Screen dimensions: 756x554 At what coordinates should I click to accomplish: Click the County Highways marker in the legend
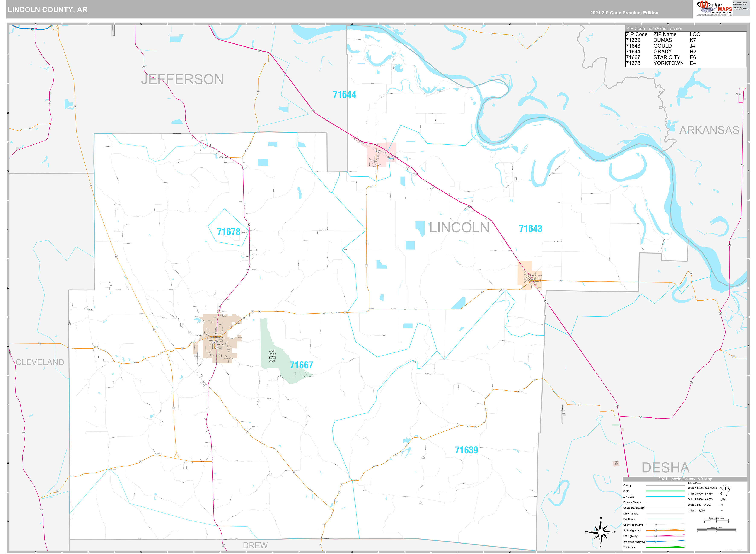click(656, 525)
